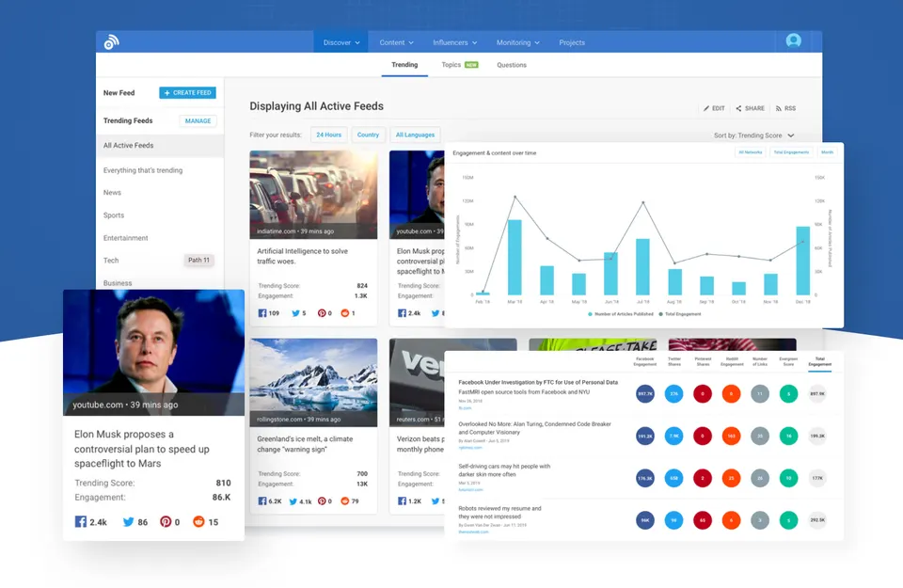Click Pinterest icon on Greenland card
The image size is (903, 588).
(x=322, y=501)
